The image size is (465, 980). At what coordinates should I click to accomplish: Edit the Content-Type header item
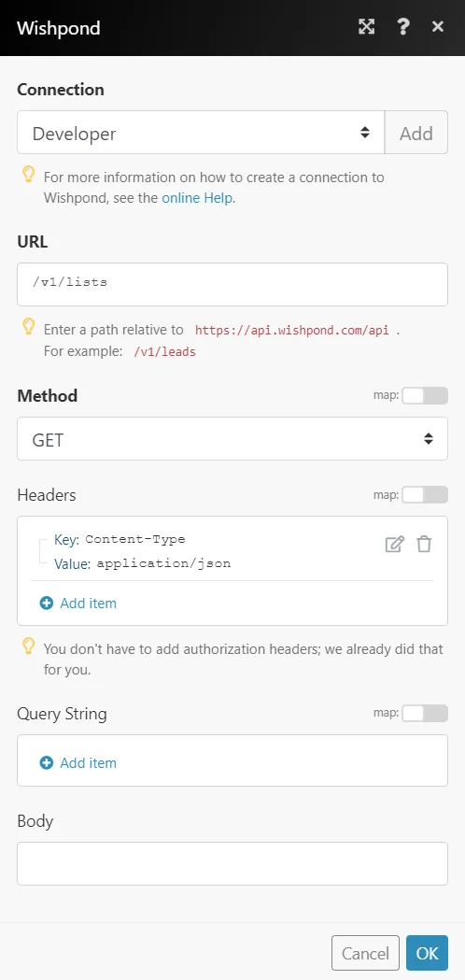point(394,545)
